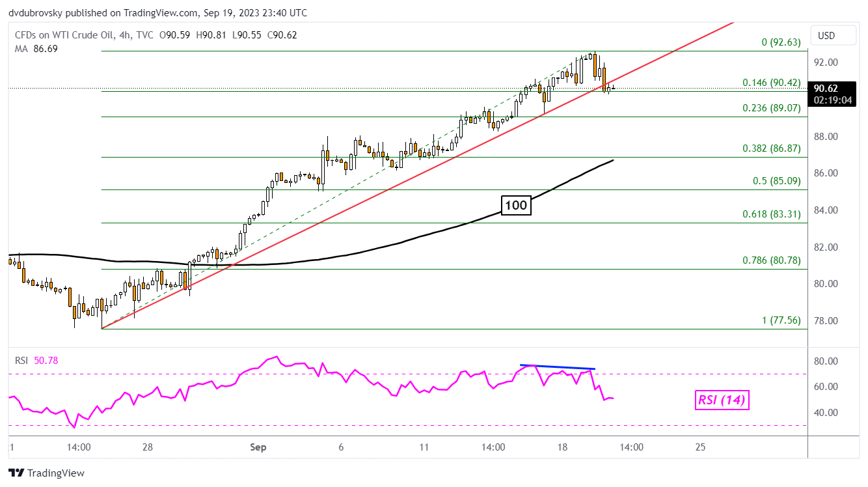The width and height of the screenshot is (868, 487).
Task: Click the 60.00 RSI axis label
Action: coord(826,387)
